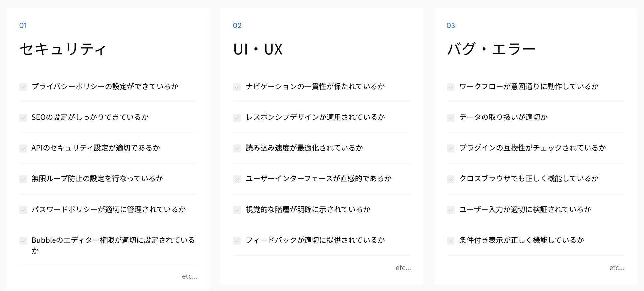
Task: Tick the プラグインの互換性 checkbox
Action: pos(451,148)
